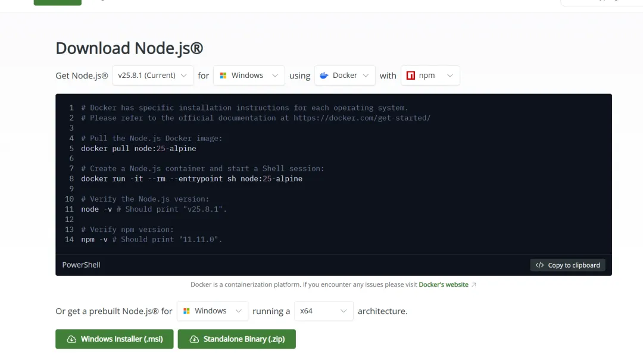The height and width of the screenshot is (364, 643).
Task: Click the code brackets icon on Copy button
Action: click(539, 265)
